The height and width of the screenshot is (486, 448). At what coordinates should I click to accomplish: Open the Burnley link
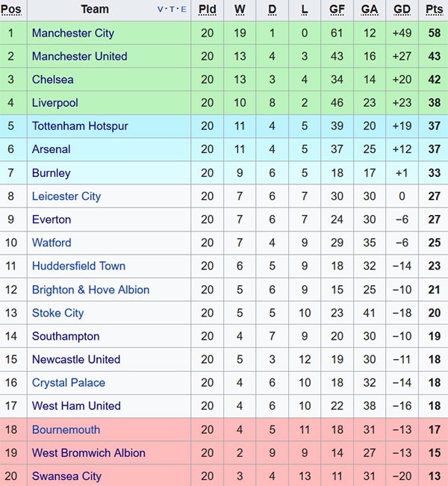click(51, 172)
